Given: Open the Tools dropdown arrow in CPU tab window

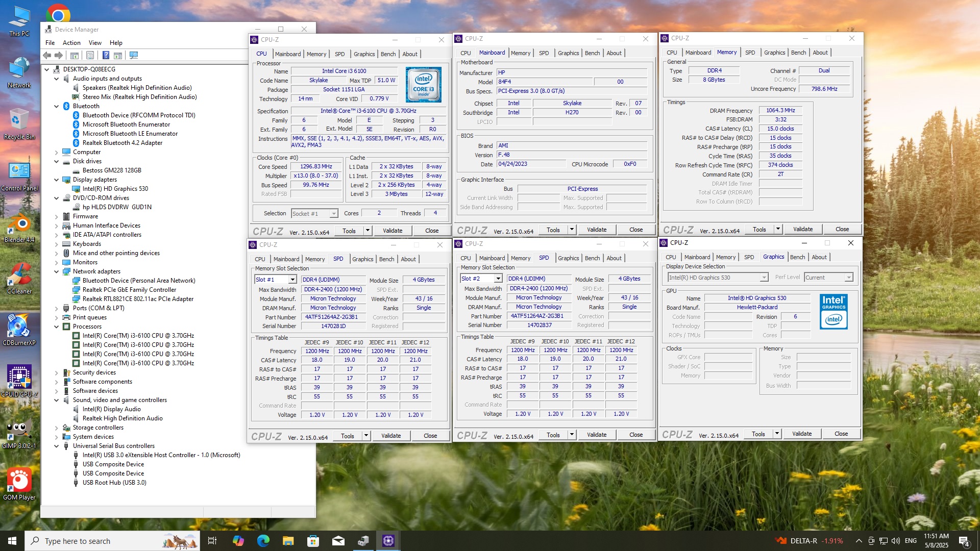Looking at the screenshot, I should (367, 231).
